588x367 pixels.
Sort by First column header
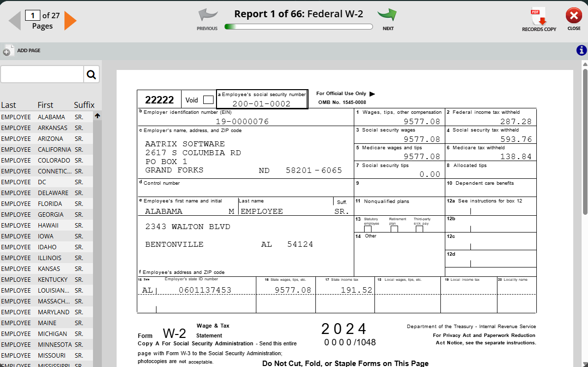(x=45, y=105)
